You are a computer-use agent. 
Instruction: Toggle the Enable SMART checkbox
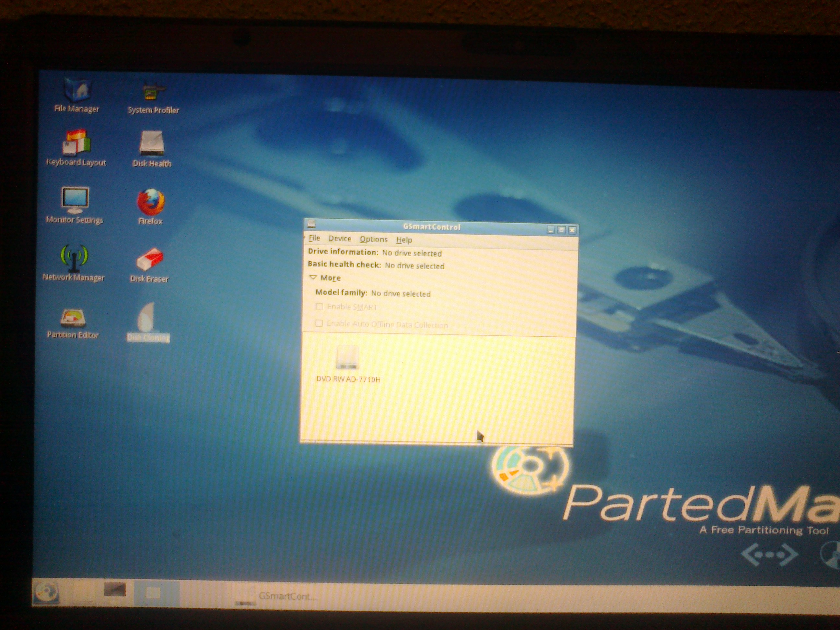point(319,307)
